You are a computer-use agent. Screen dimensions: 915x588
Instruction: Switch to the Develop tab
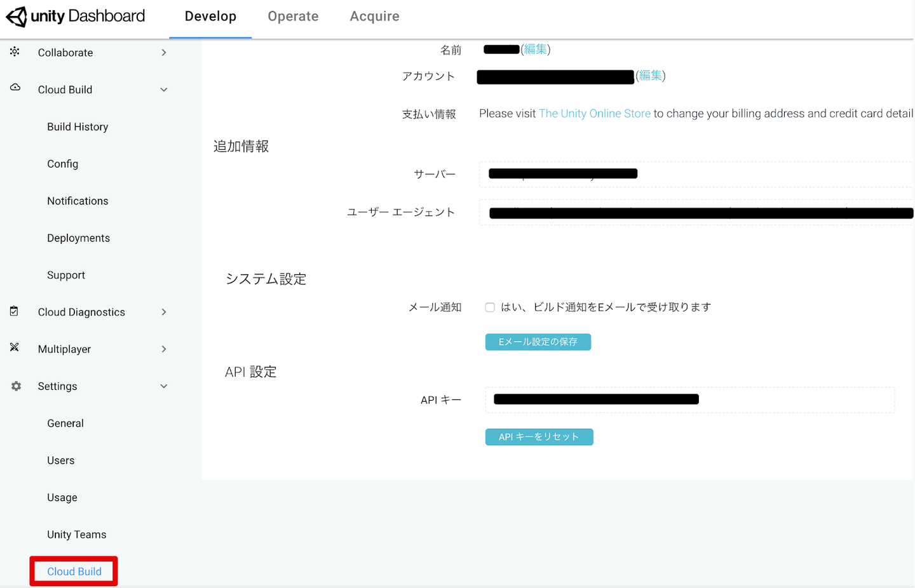tap(210, 17)
